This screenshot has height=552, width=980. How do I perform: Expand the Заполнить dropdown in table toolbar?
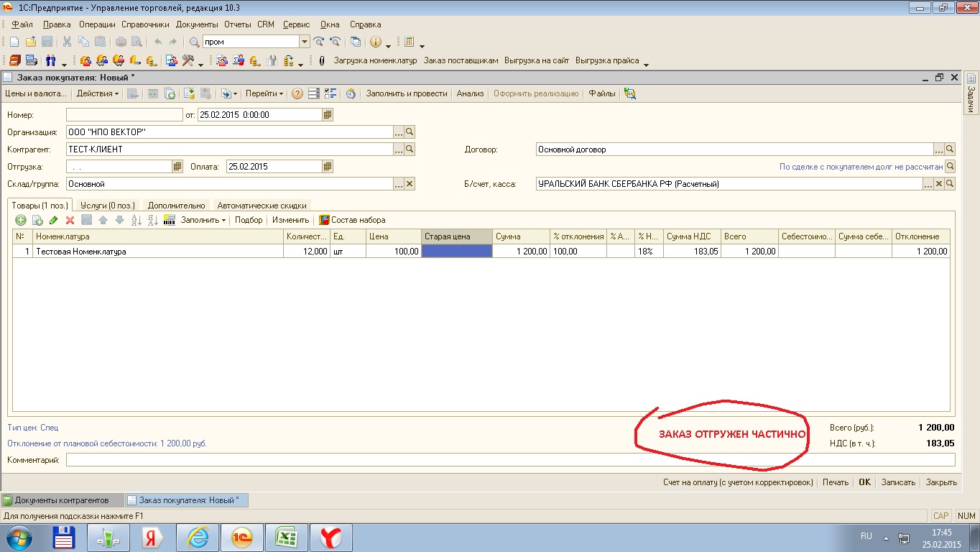click(203, 220)
